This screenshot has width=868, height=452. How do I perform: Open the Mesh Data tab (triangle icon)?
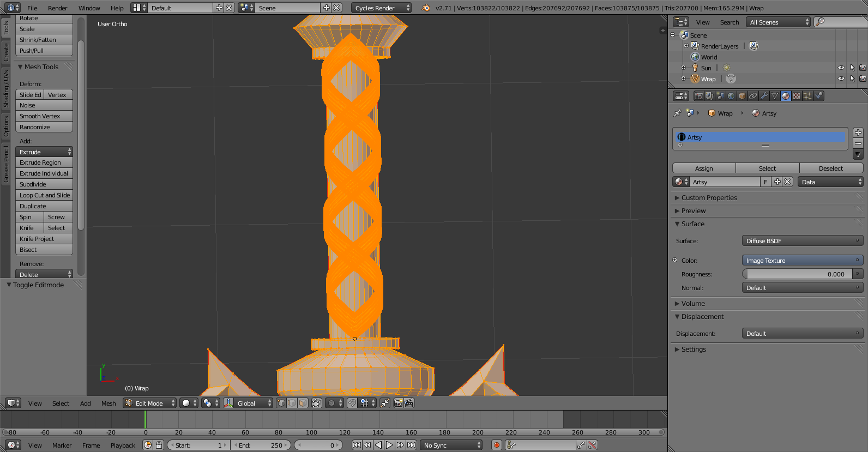775,96
